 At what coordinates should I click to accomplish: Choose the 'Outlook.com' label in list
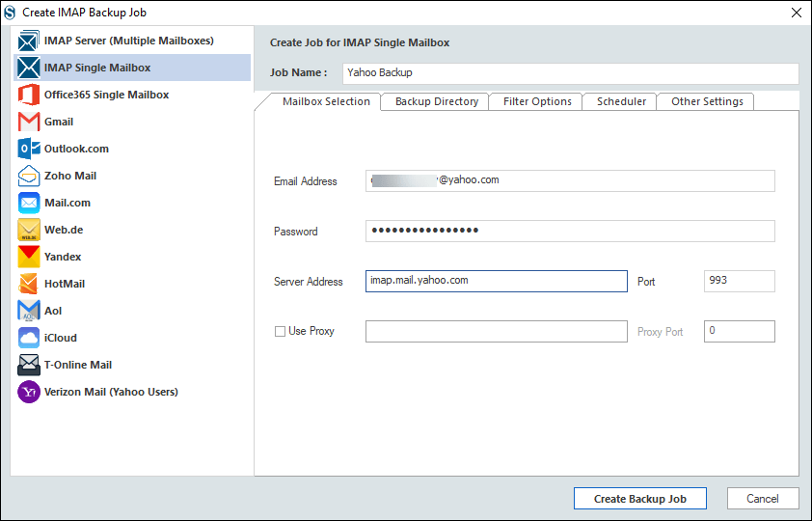[x=76, y=149]
